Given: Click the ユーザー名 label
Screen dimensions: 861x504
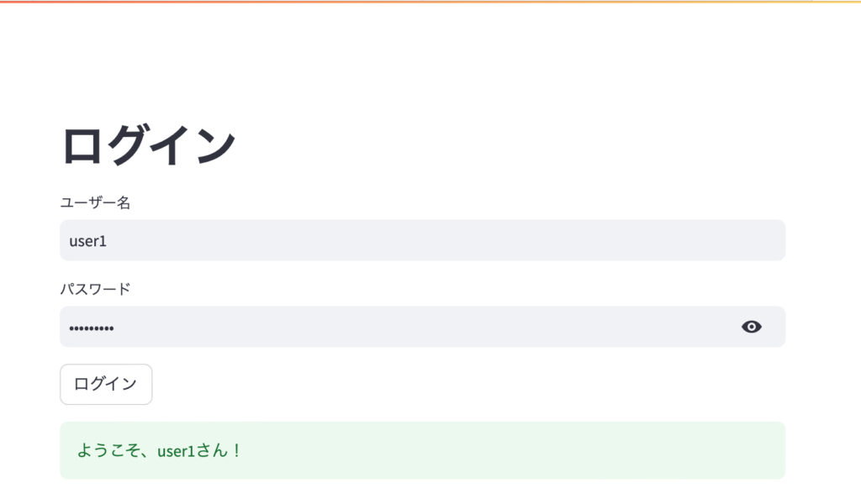Looking at the screenshot, I should pyautogui.click(x=95, y=202).
